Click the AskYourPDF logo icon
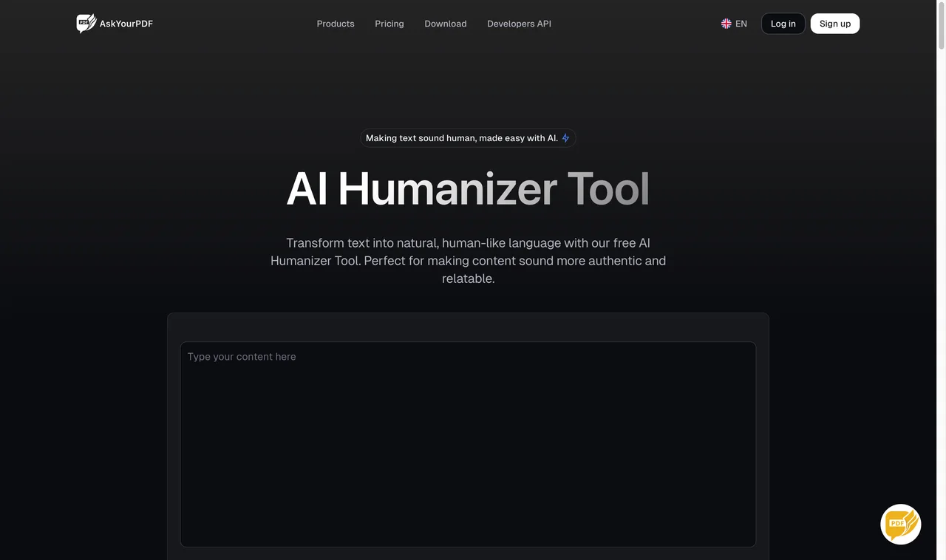Image resolution: width=946 pixels, height=560 pixels. [x=86, y=24]
